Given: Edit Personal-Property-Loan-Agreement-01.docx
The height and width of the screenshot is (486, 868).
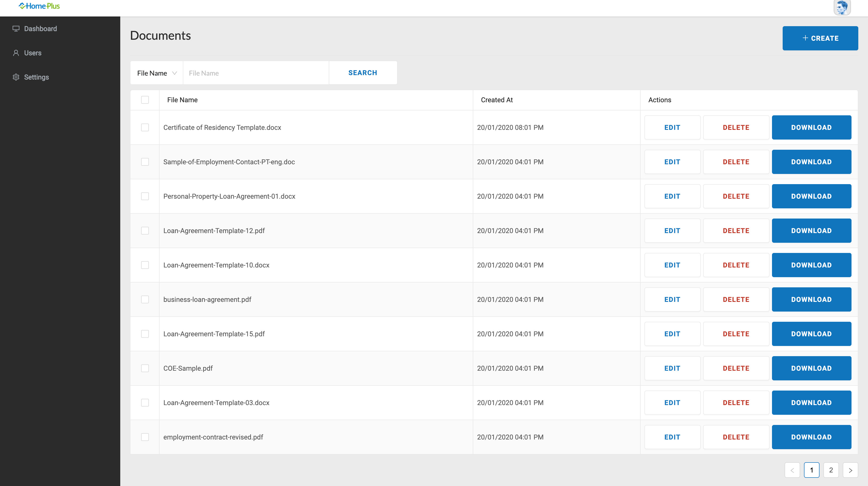Looking at the screenshot, I should 672,196.
